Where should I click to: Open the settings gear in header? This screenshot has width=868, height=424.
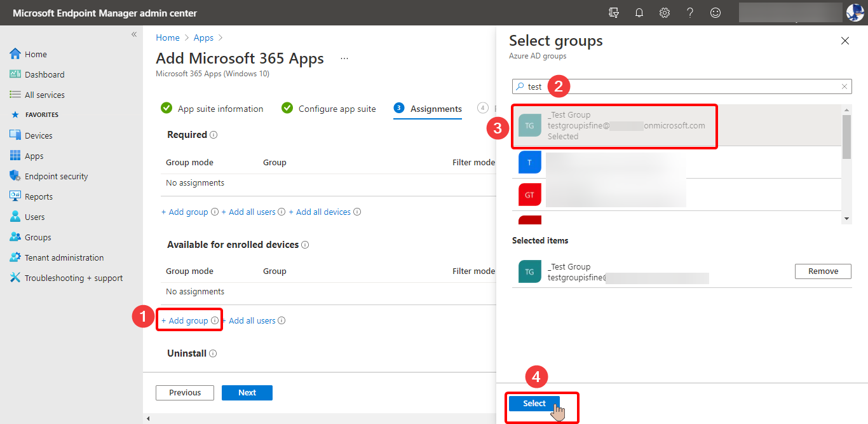click(x=665, y=13)
